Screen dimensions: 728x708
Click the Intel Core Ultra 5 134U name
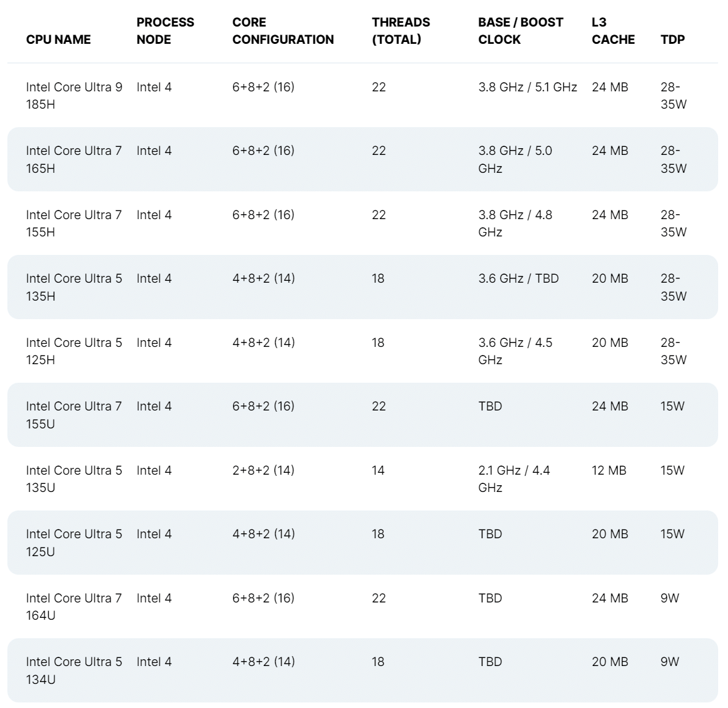click(74, 670)
